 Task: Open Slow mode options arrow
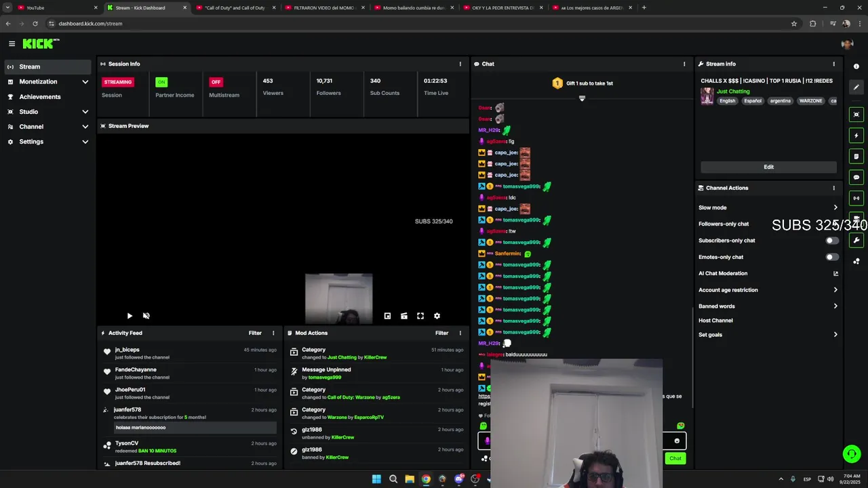coord(835,207)
